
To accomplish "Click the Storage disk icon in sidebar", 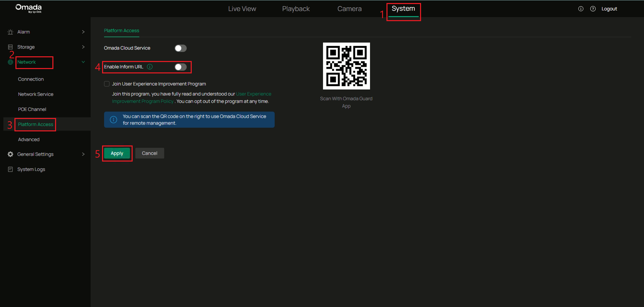I will pyautogui.click(x=10, y=47).
